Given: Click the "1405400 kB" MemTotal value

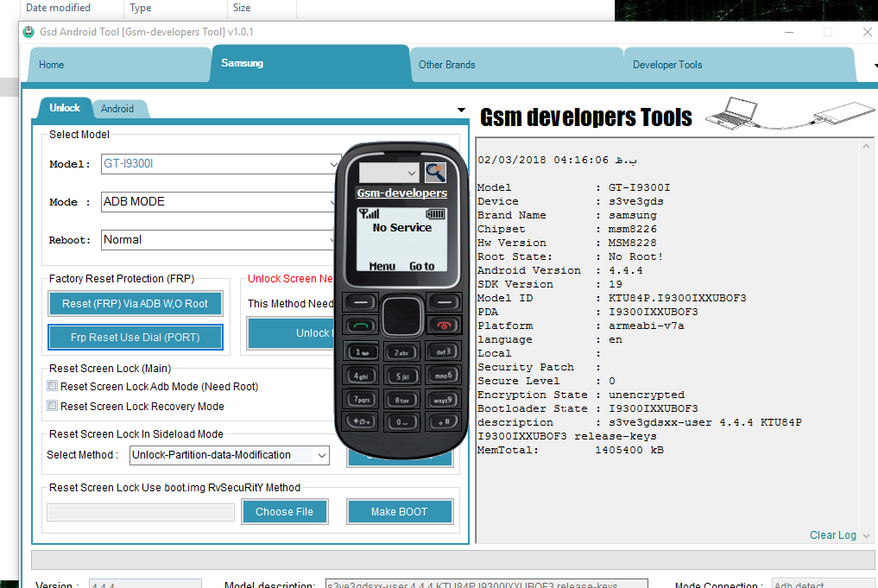Looking at the screenshot, I should pyautogui.click(x=629, y=450).
